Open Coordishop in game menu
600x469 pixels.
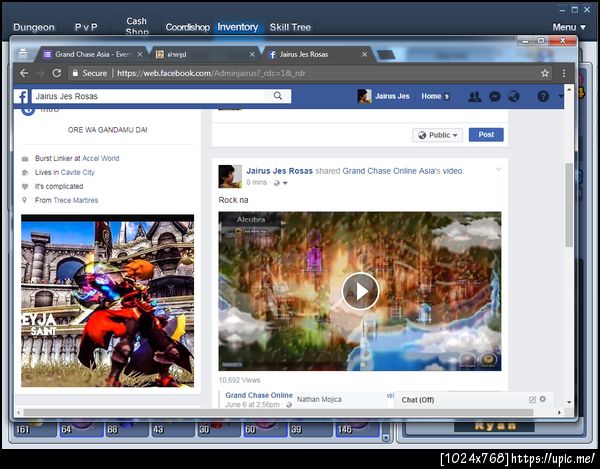coord(188,27)
